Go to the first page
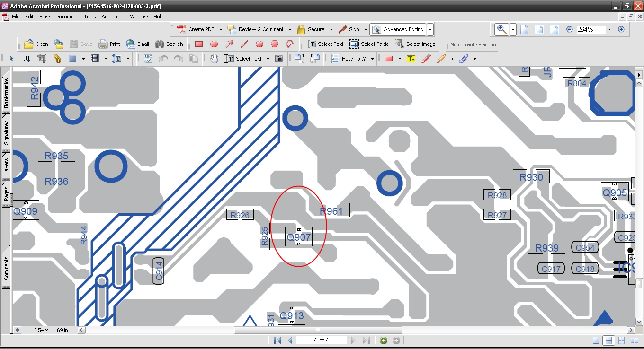Screen dimensions: 644x349 277,340
